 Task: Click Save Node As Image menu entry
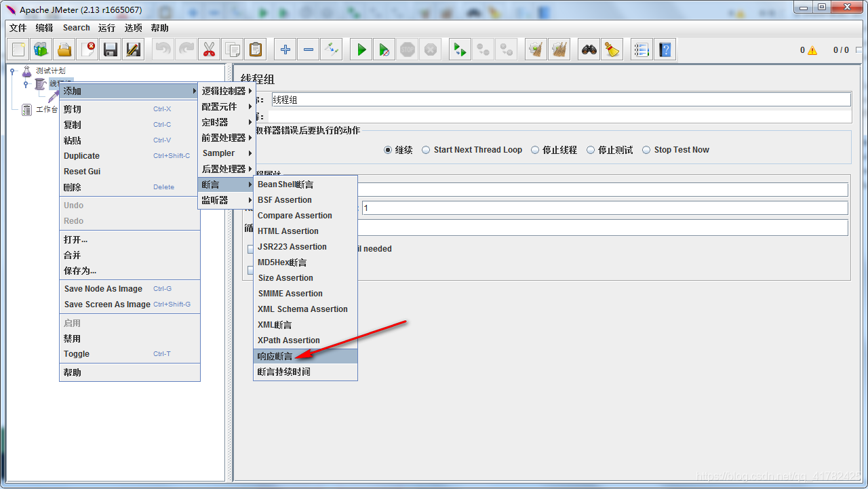click(130, 289)
